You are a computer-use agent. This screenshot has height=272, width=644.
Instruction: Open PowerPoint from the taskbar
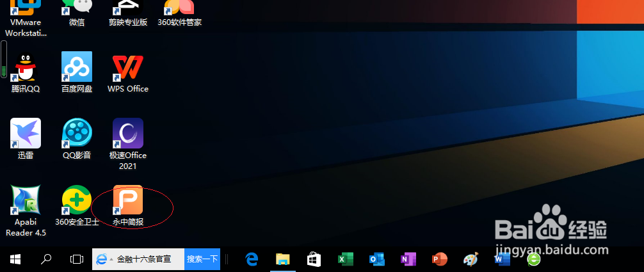(x=439, y=259)
